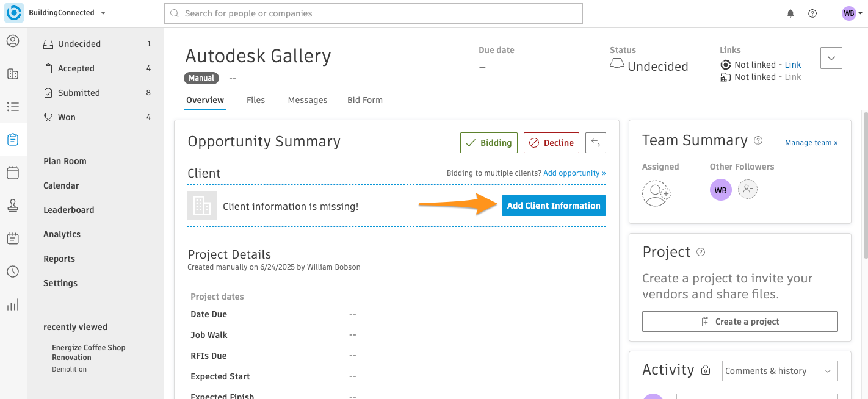Open the Comments & history dropdown
The height and width of the screenshot is (399, 868).
pos(780,371)
